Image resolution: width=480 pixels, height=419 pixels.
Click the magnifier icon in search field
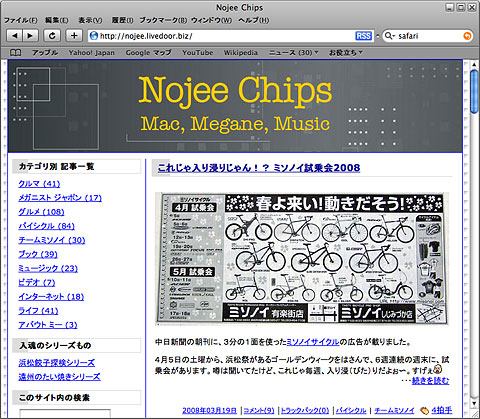[x=389, y=36]
